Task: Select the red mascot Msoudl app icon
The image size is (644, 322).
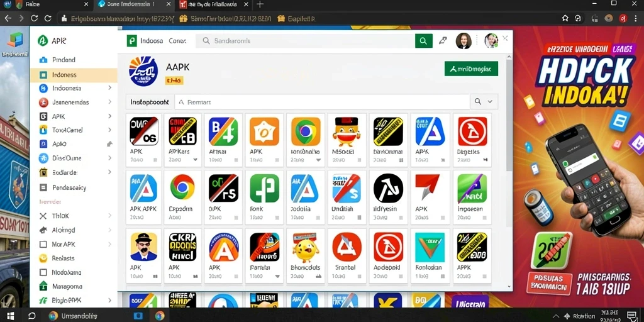Action: (347, 131)
